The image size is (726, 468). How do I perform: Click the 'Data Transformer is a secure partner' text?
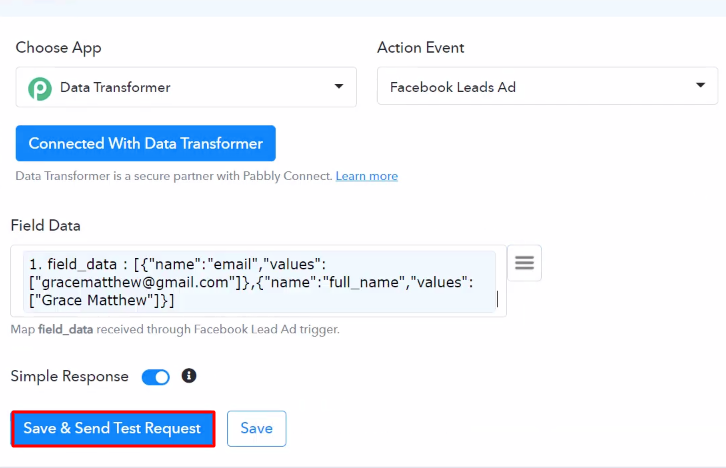[174, 176]
